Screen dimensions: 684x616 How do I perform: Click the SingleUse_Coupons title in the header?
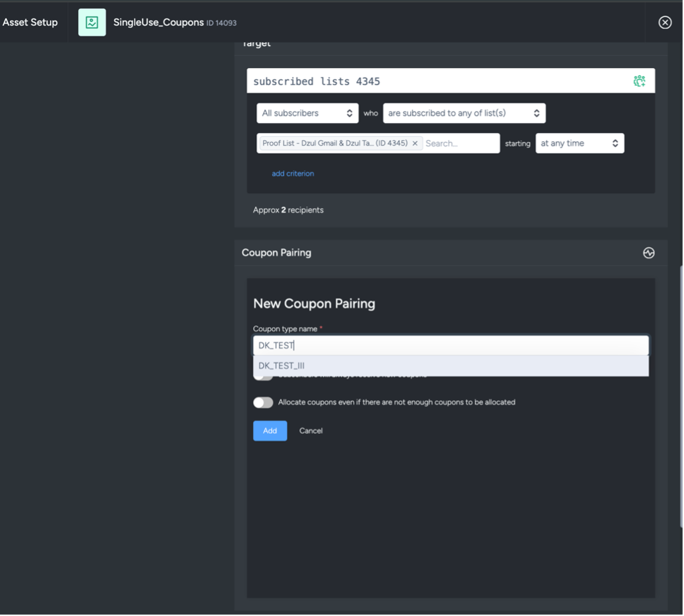tap(160, 22)
